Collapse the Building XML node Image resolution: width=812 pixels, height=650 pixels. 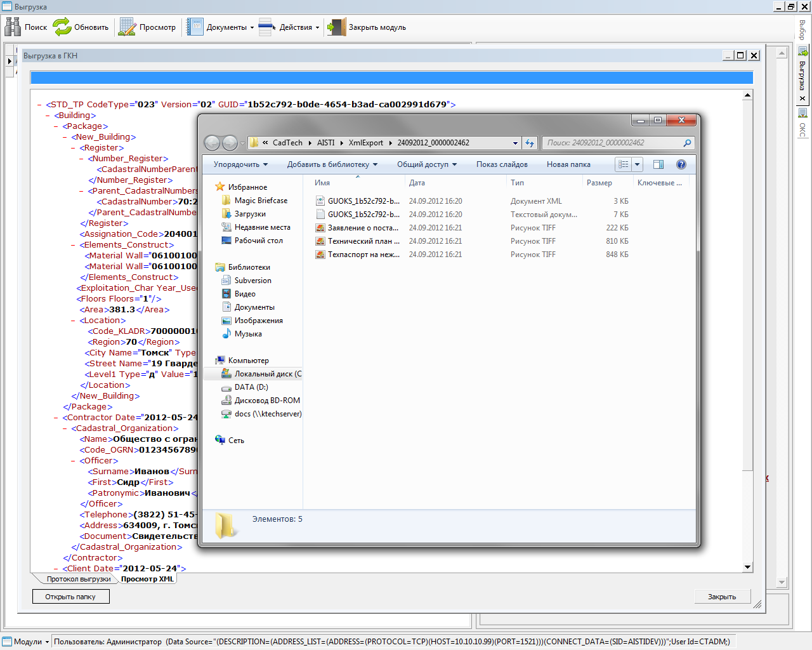pos(48,116)
